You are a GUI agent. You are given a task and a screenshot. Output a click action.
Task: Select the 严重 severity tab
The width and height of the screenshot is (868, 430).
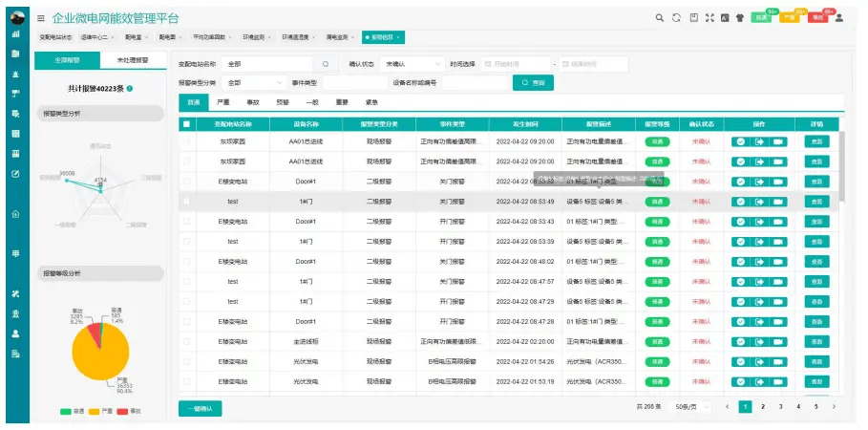[222, 101]
